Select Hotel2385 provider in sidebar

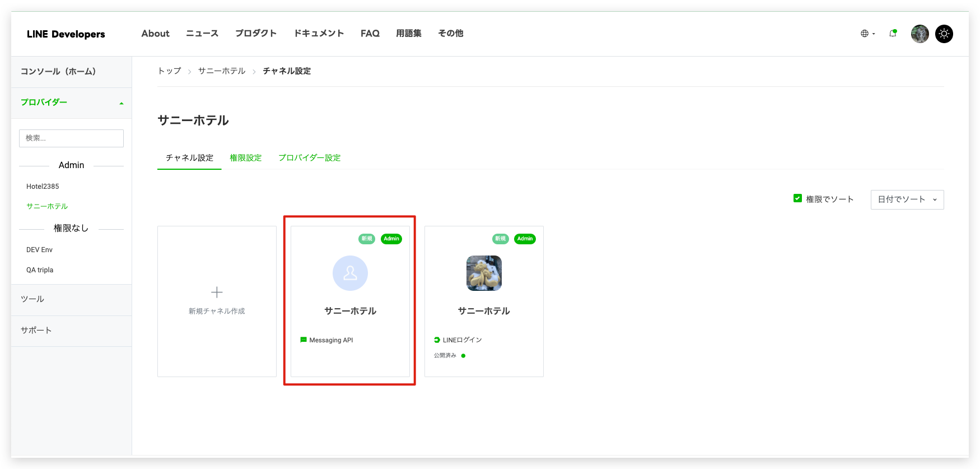tap(43, 187)
